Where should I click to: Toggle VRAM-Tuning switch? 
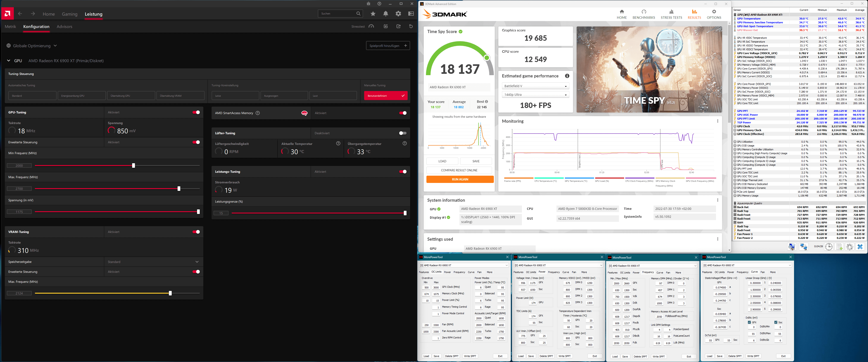[196, 232]
